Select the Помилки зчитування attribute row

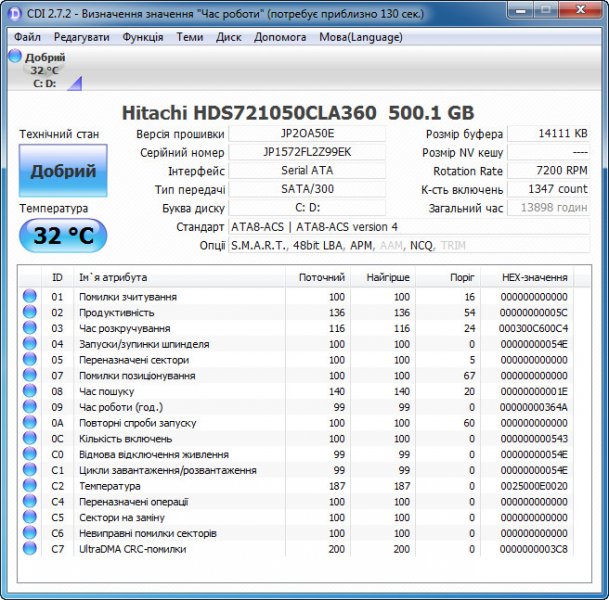pyautogui.click(x=295, y=297)
